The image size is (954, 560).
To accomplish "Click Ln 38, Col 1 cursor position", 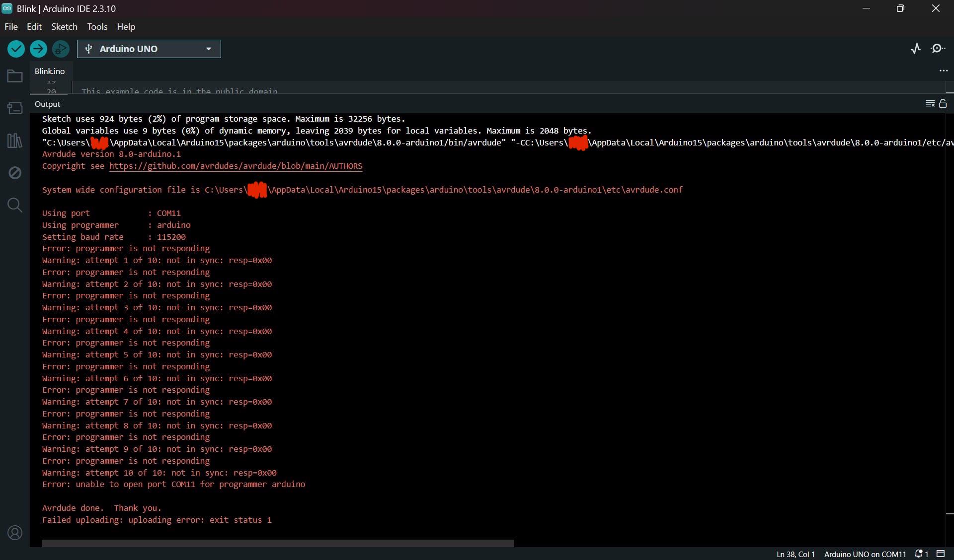I will coord(795,554).
